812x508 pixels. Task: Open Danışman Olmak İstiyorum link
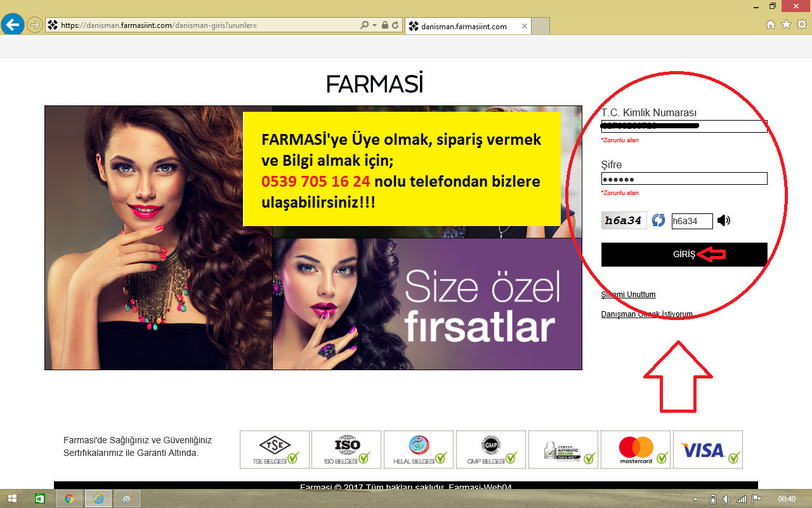647,314
